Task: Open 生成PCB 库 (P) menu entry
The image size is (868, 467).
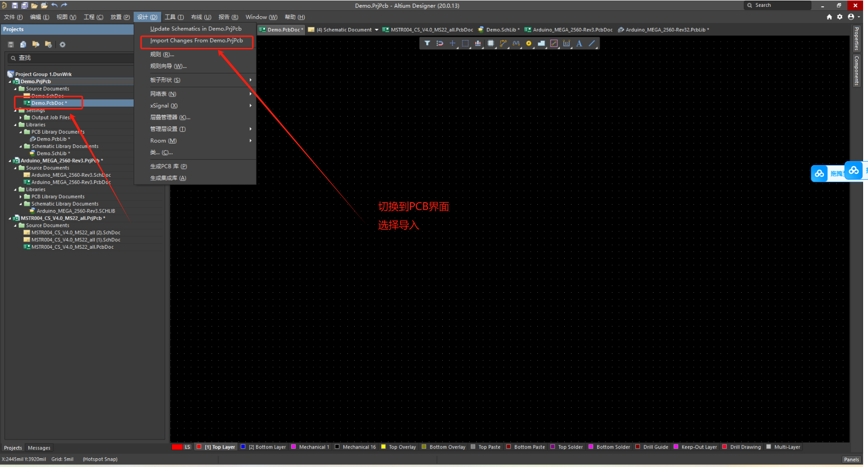Action: click(169, 166)
